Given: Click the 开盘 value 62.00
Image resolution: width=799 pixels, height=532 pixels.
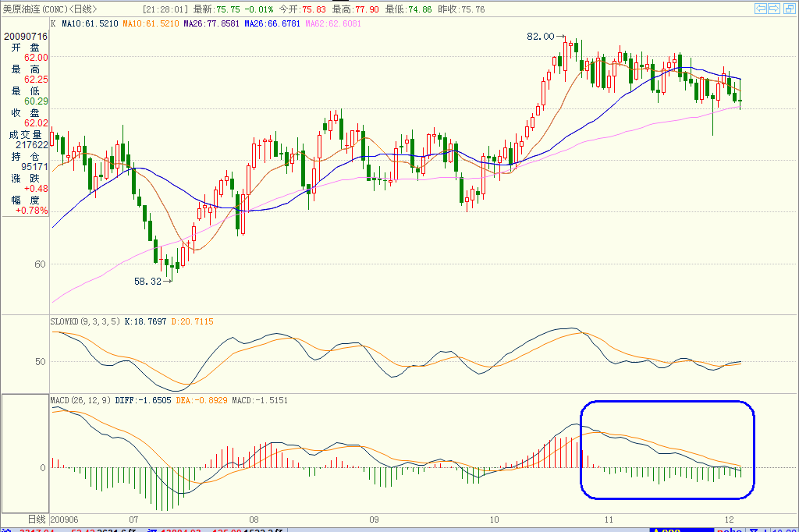Looking at the screenshot, I should tap(36, 58).
